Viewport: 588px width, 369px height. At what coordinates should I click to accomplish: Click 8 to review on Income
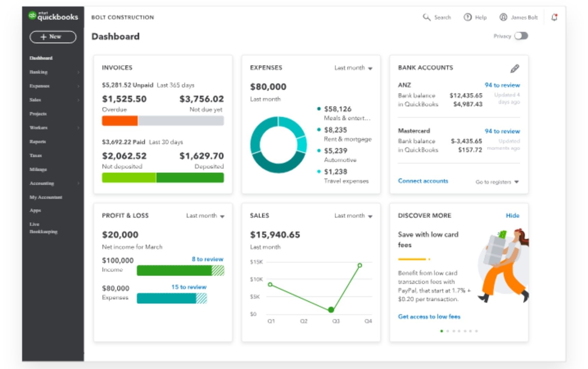[208, 259]
